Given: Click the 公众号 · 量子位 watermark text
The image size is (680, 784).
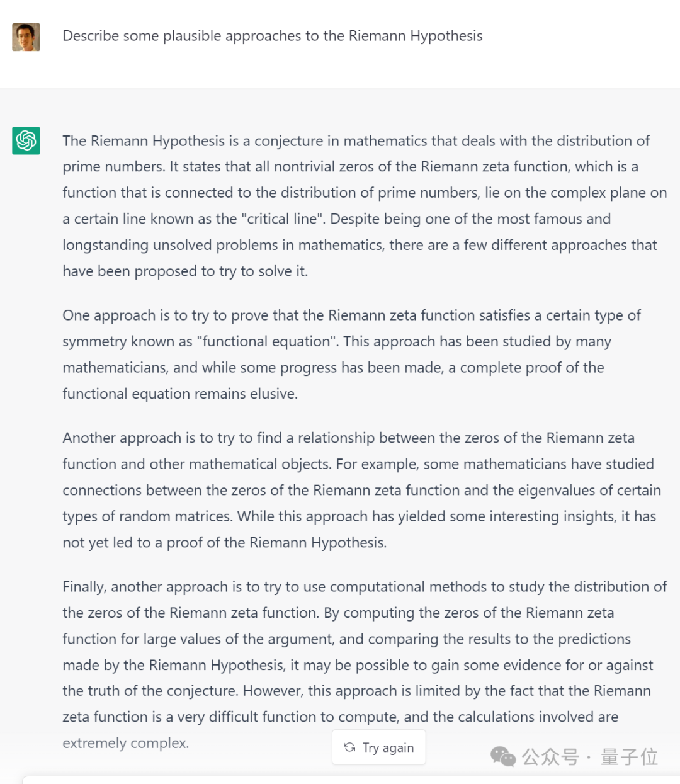Looking at the screenshot, I should (x=589, y=756).
